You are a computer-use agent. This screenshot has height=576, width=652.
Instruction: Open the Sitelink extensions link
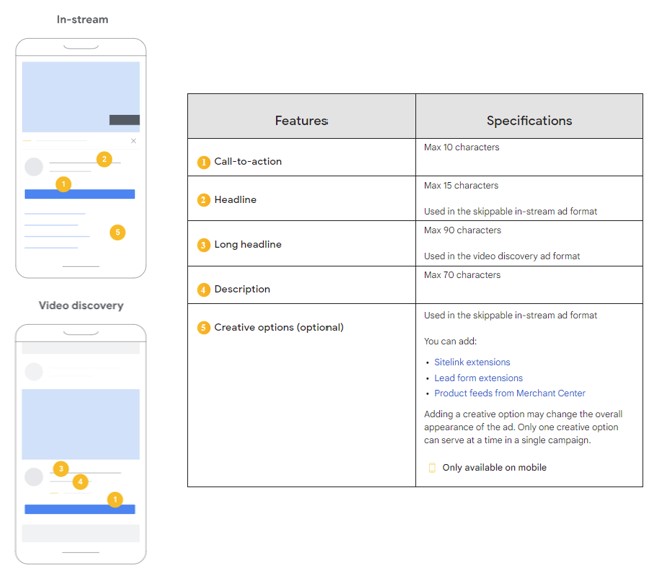[x=472, y=362]
